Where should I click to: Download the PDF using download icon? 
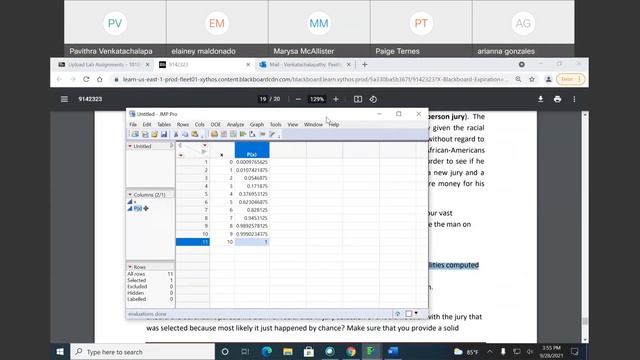(540, 99)
